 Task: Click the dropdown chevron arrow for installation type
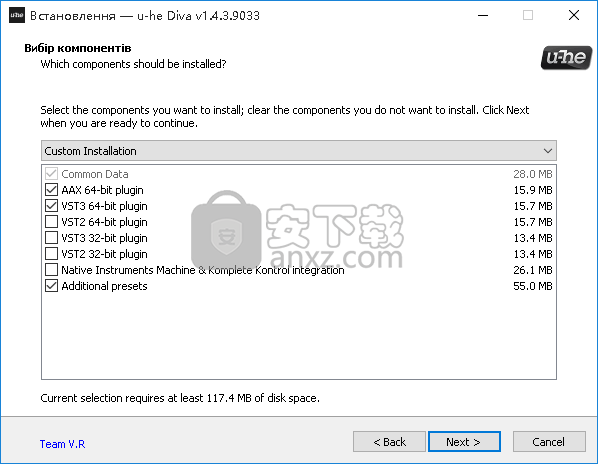(x=548, y=151)
